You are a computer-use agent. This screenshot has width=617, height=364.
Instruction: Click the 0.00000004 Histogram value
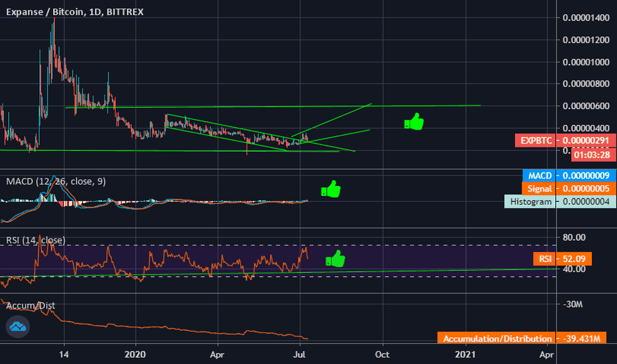(x=586, y=201)
